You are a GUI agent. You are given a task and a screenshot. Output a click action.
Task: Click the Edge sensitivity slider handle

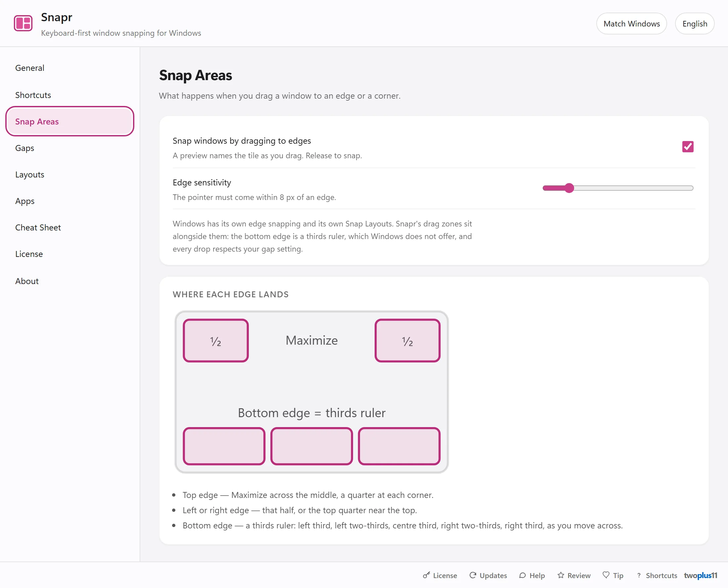tap(569, 188)
